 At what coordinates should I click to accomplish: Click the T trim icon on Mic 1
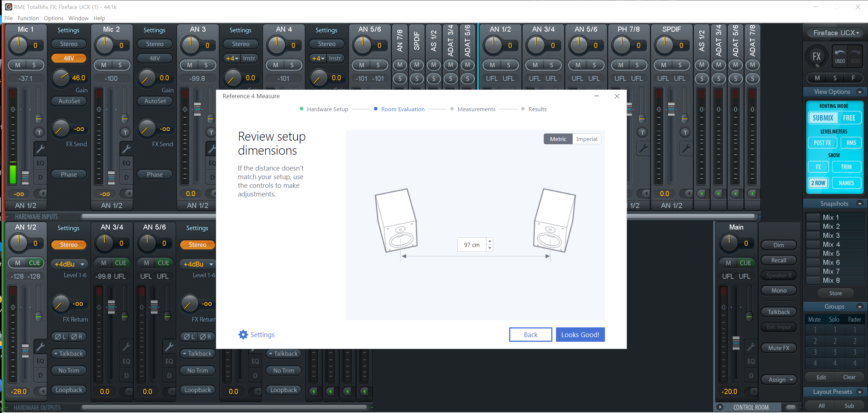[x=39, y=132]
